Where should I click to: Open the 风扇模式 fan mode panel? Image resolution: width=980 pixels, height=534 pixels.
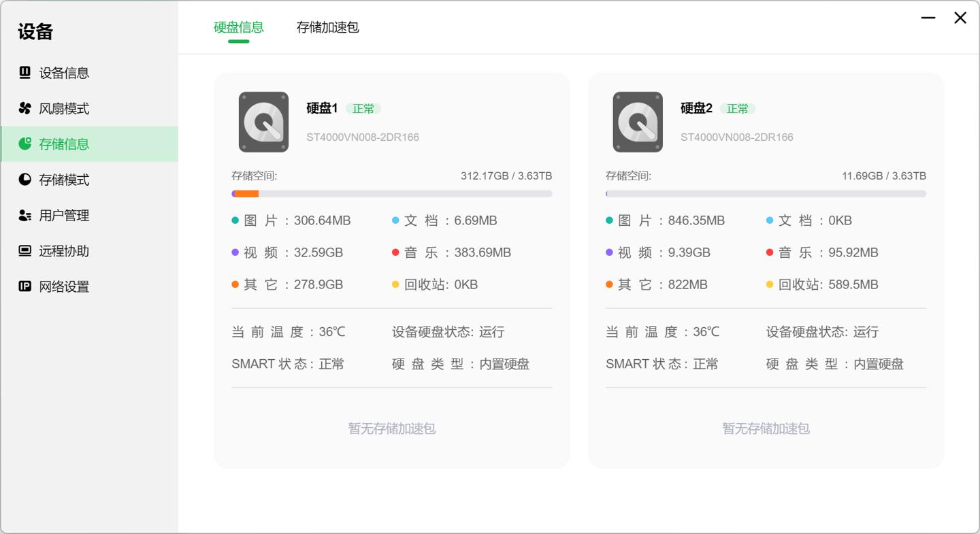pos(24,108)
